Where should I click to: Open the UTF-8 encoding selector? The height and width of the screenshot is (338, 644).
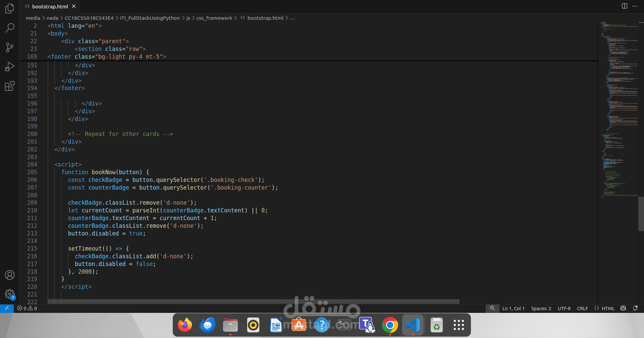click(x=564, y=308)
